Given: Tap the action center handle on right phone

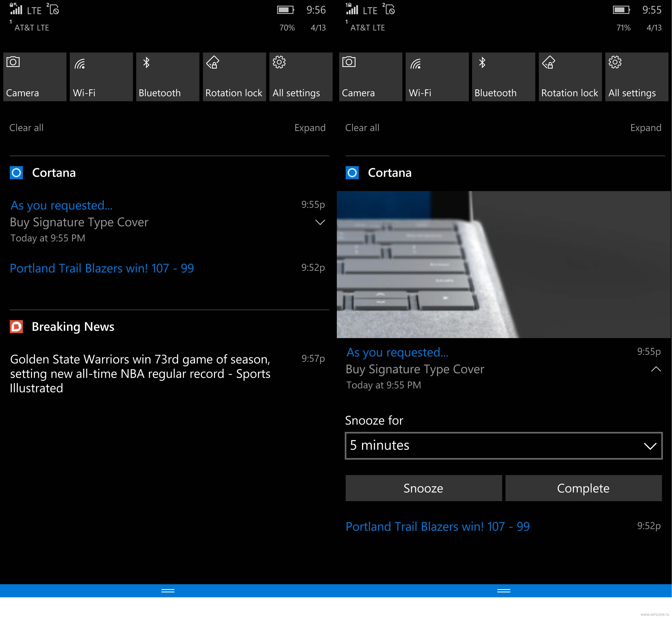Looking at the screenshot, I should tap(504, 591).
